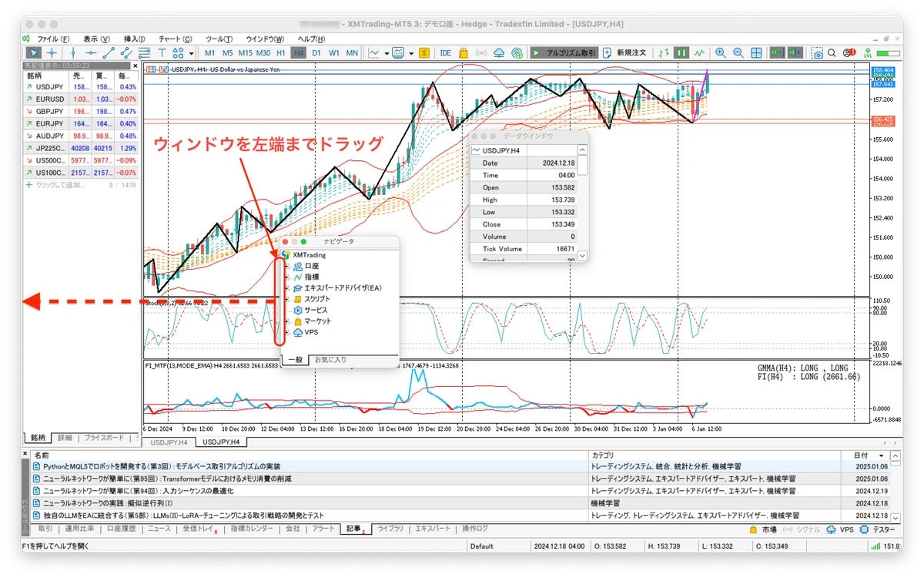The width and height of the screenshot is (924, 578).
Task: Select the trendline drawing tool
Action: tap(109, 53)
